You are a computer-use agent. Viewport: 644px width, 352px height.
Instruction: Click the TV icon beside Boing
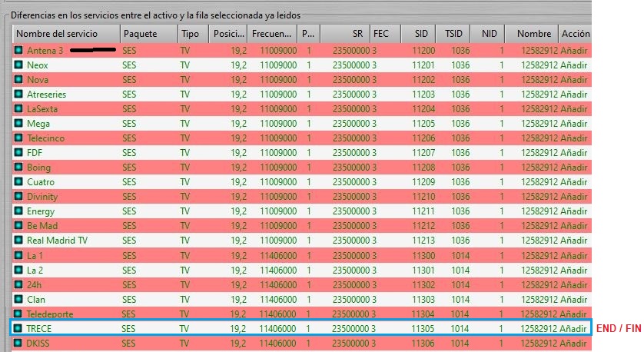18,168
